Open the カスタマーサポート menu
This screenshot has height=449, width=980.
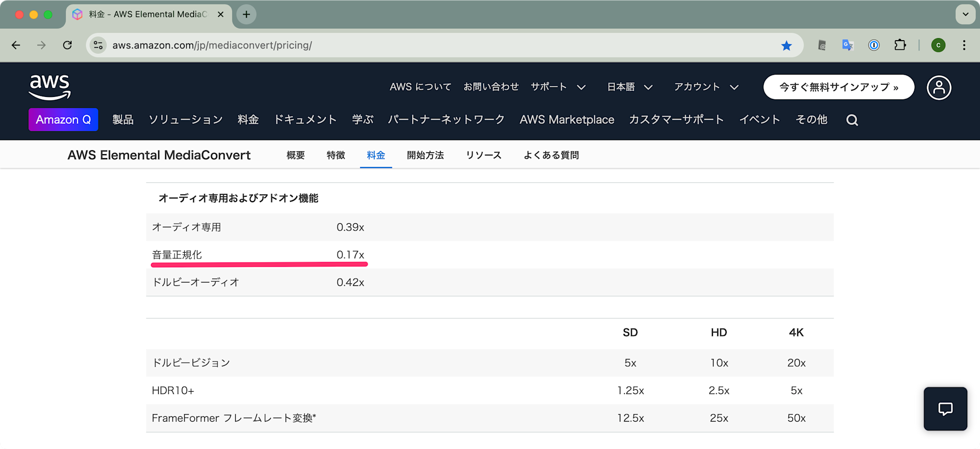tap(676, 119)
